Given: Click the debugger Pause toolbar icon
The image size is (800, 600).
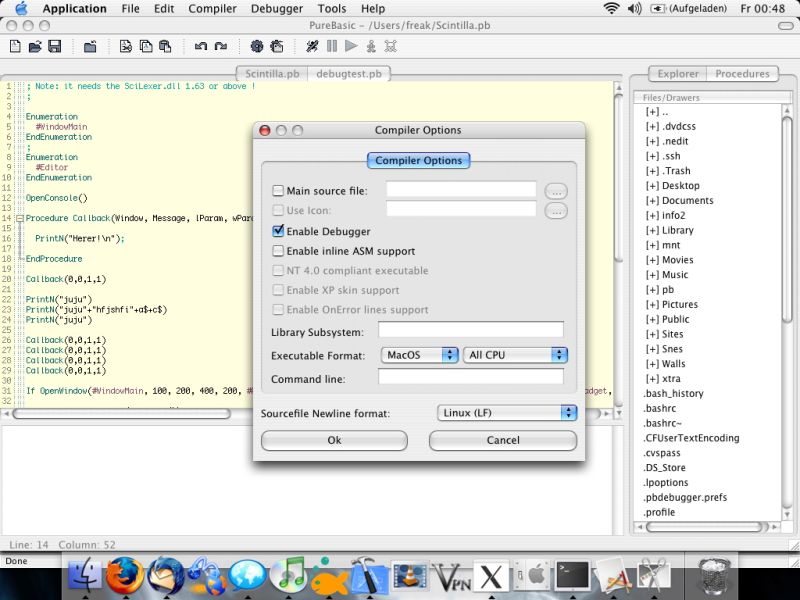Looking at the screenshot, I should coord(332,46).
